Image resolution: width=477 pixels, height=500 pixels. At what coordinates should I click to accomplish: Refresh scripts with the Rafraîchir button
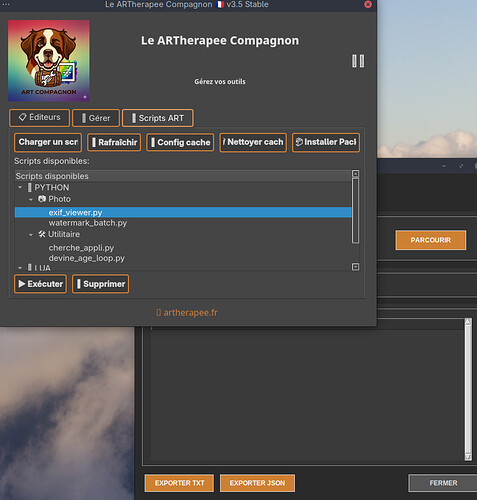tap(114, 143)
